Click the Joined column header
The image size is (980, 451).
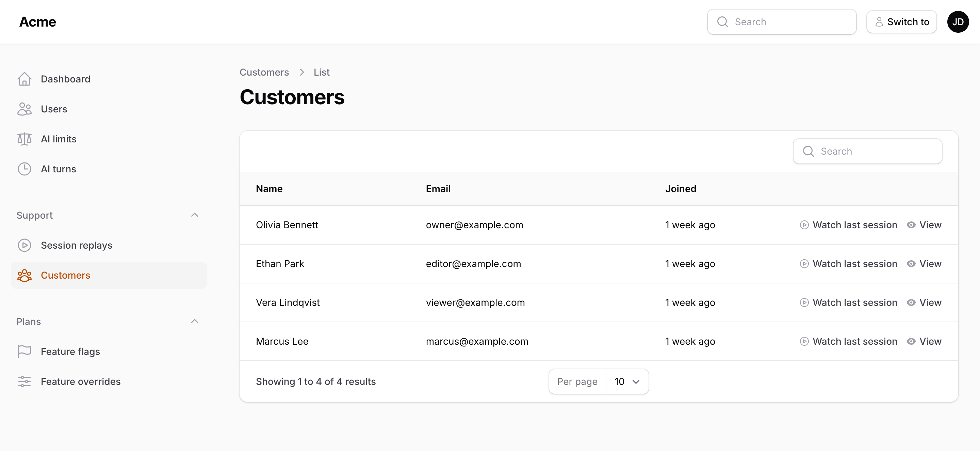(x=681, y=189)
